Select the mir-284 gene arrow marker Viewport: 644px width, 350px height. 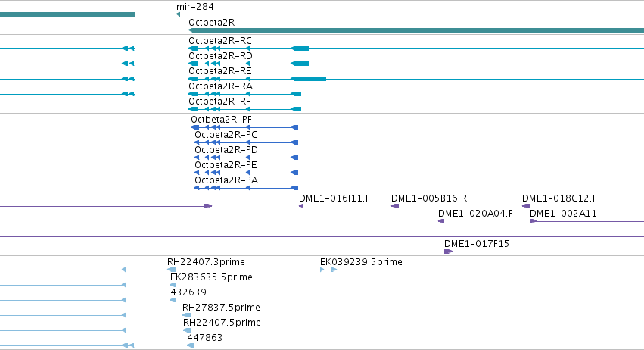(x=178, y=14)
